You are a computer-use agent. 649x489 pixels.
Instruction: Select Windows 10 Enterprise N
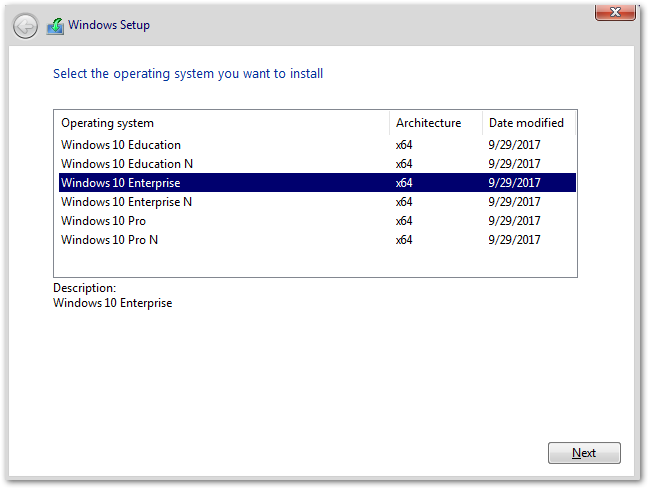click(317, 202)
